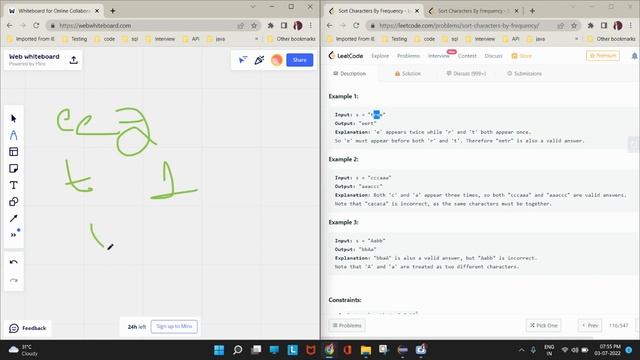Click the Web whiteboard title
The height and width of the screenshot is (360, 640).
(x=34, y=57)
